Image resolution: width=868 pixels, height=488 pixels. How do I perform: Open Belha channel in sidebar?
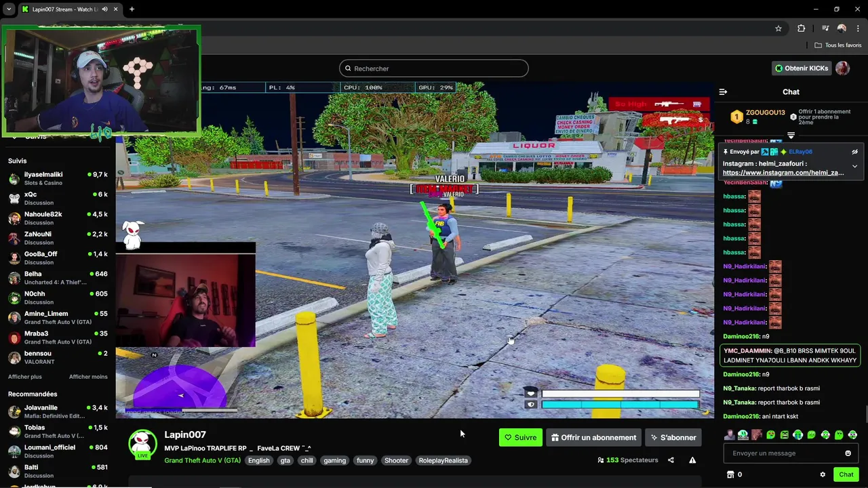coord(58,278)
